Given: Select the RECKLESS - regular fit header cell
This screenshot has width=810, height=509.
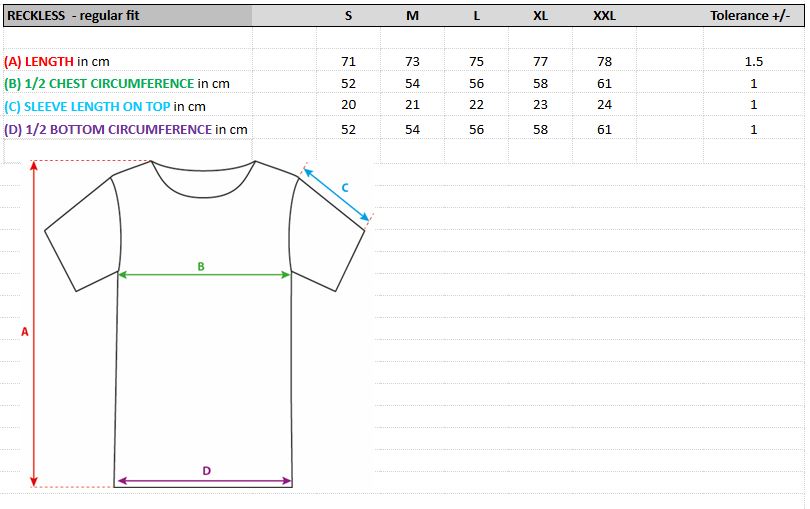Looking at the screenshot, I should point(128,16).
